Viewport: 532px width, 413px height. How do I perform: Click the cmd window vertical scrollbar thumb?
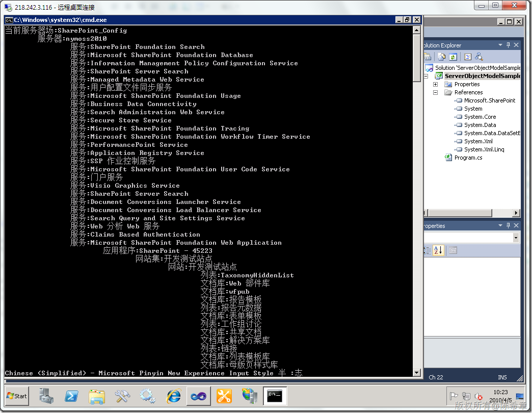point(417,58)
